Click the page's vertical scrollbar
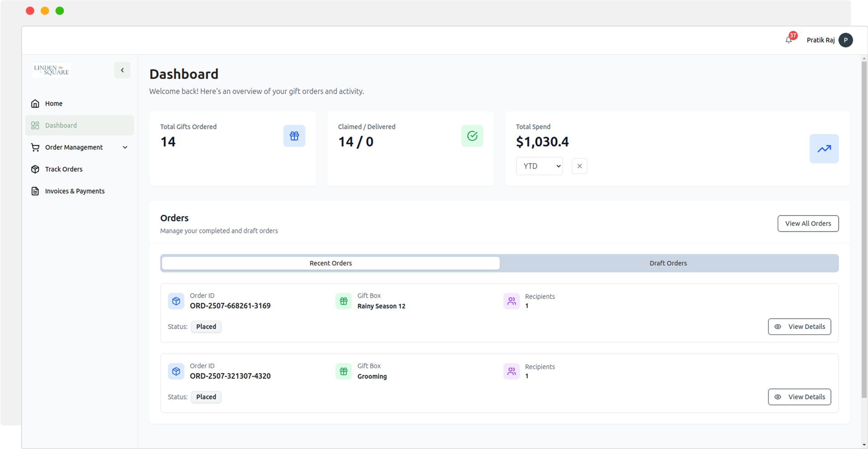Image resolution: width=868 pixels, height=449 pixels. [864, 226]
